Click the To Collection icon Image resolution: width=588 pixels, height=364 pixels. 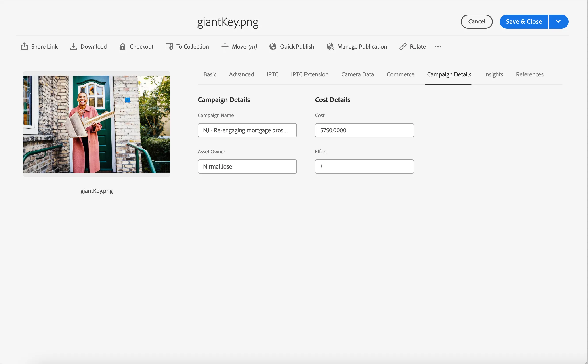[x=169, y=46]
